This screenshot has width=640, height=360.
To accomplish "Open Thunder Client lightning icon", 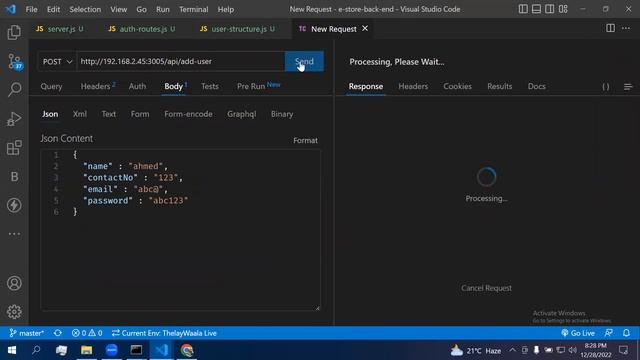I will (x=14, y=205).
